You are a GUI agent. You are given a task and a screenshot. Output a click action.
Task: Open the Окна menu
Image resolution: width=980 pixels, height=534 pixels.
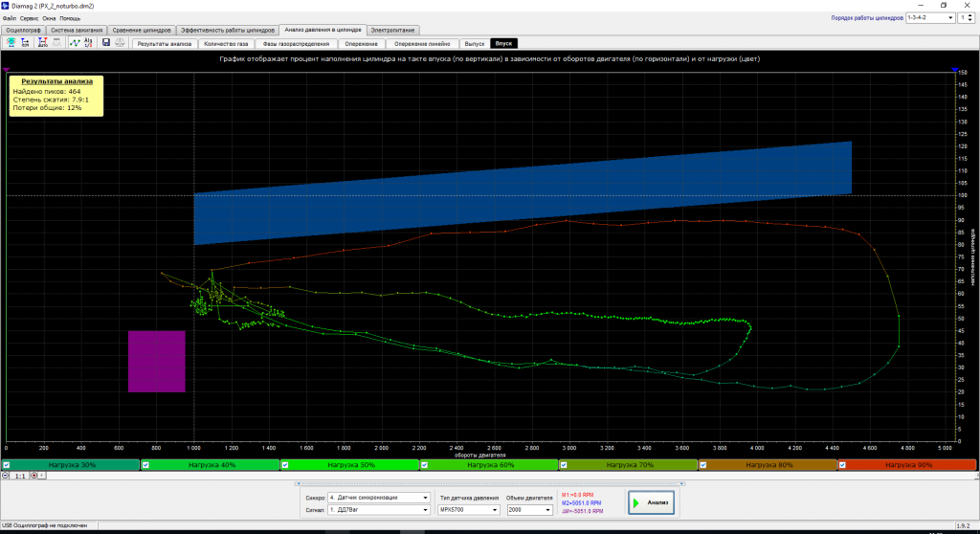click(x=49, y=18)
